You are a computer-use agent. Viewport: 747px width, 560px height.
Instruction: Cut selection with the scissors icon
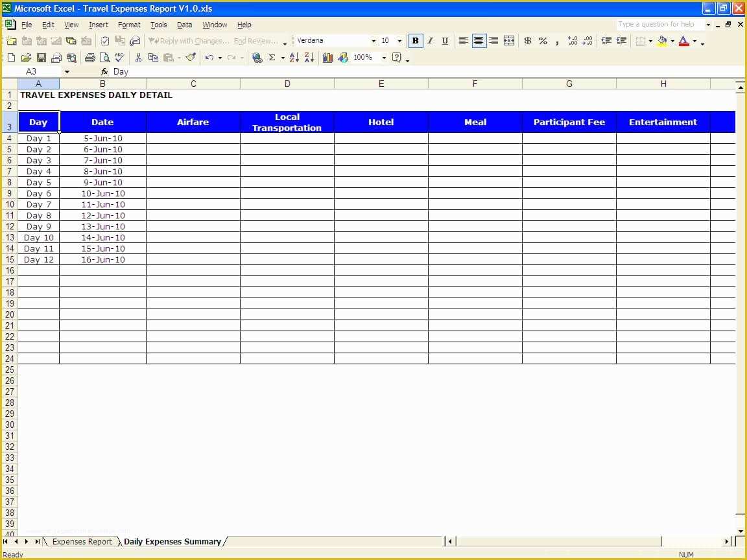point(138,58)
